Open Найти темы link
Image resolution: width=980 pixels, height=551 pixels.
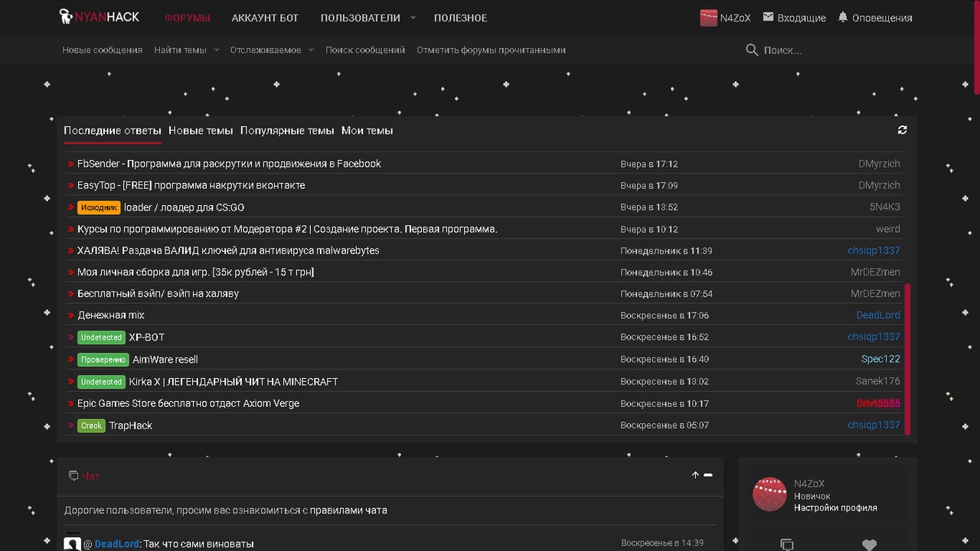click(180, 50)
